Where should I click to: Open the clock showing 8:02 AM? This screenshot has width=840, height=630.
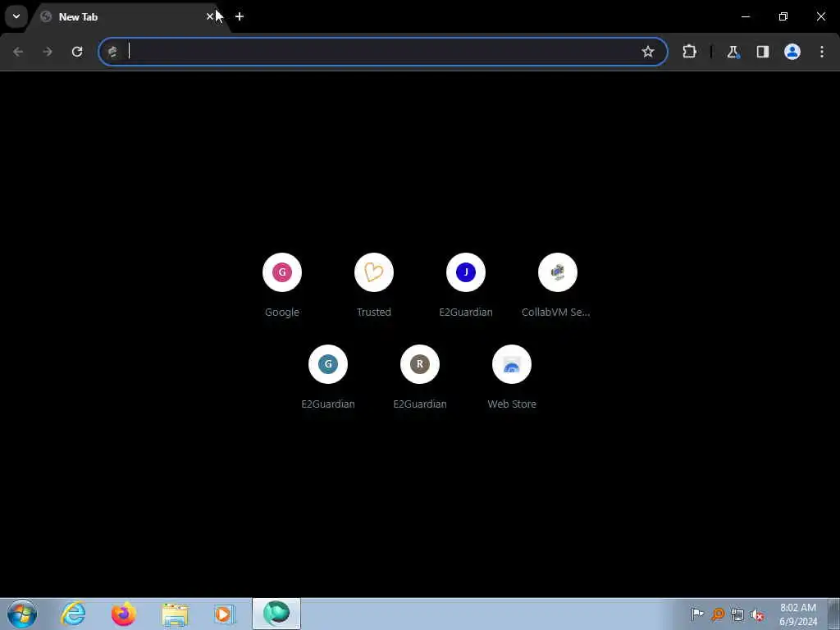pos(798,614)
